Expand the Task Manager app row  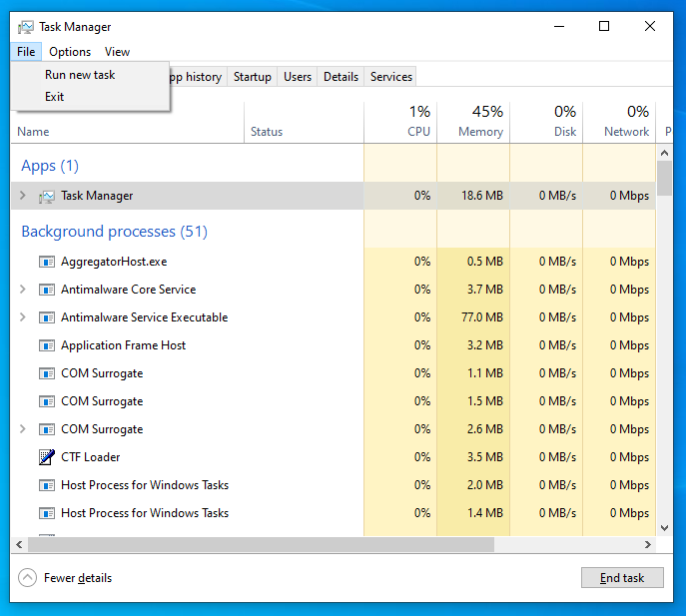pyautogui.click(x=23, y=196)
